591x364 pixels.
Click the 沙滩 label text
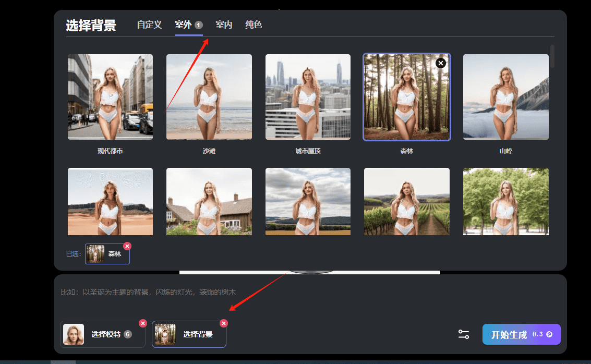[209, 151]
